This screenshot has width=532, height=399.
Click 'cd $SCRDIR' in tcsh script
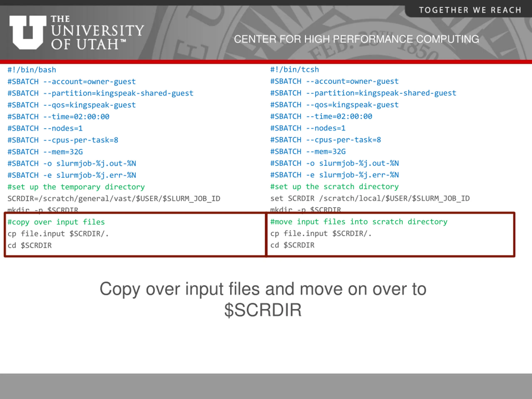pyautogui.click(x=292, y=245)
